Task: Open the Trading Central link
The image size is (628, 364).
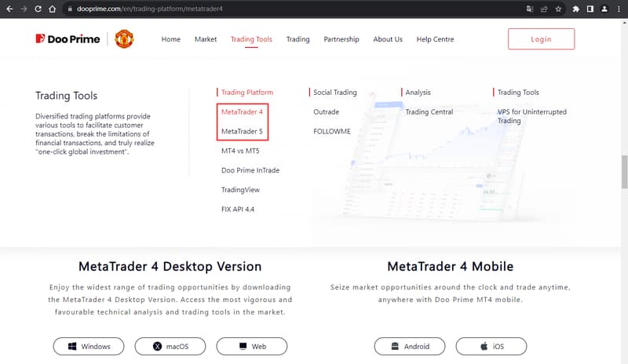Action: [x=429, y=112]
